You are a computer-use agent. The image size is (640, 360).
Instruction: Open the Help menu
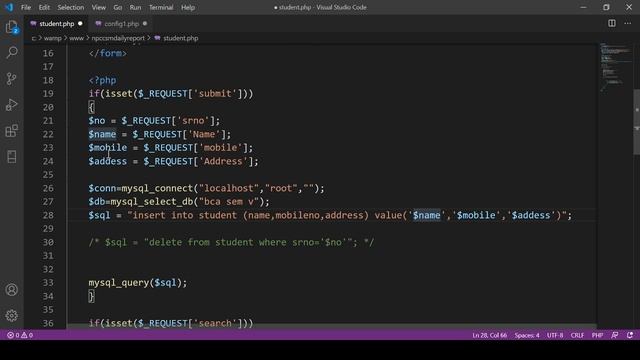click(x=188, y=7)
